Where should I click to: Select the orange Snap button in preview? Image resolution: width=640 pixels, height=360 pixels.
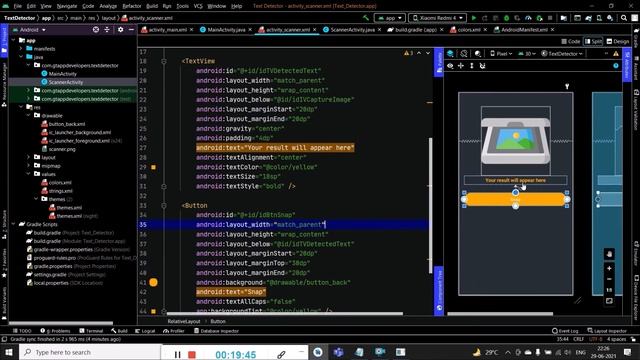515,199
